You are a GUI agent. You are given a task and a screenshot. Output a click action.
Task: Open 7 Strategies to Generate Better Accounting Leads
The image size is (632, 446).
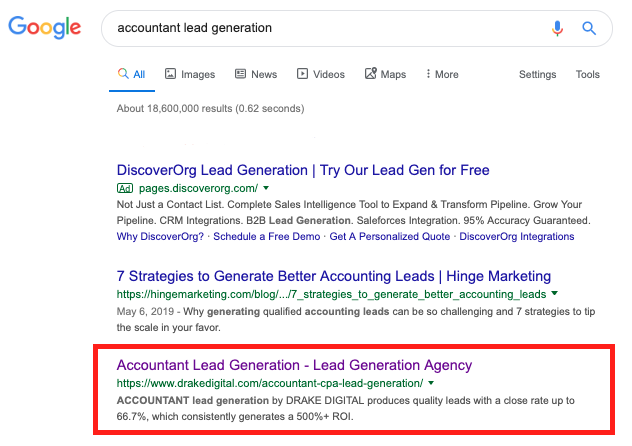[x=334, y=276]
